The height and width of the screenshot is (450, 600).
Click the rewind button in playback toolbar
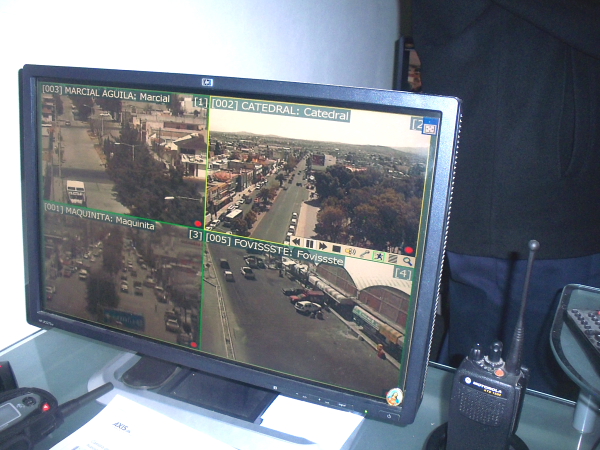tap(296, 243)
